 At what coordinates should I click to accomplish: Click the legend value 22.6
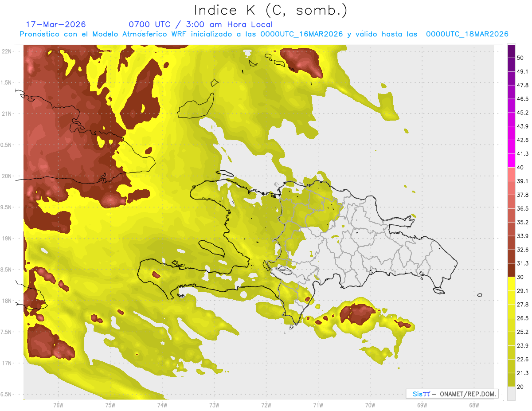(x=523, y=360)
